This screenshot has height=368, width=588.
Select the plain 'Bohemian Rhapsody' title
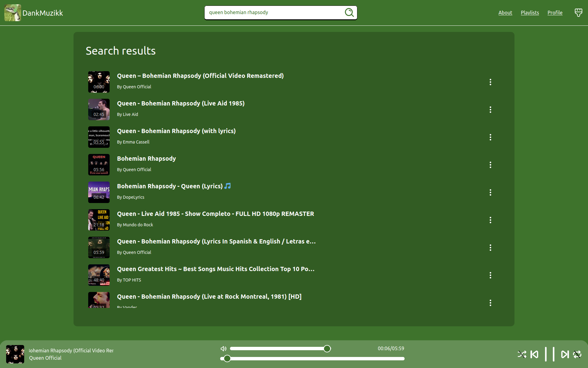[x=146, y=159]
